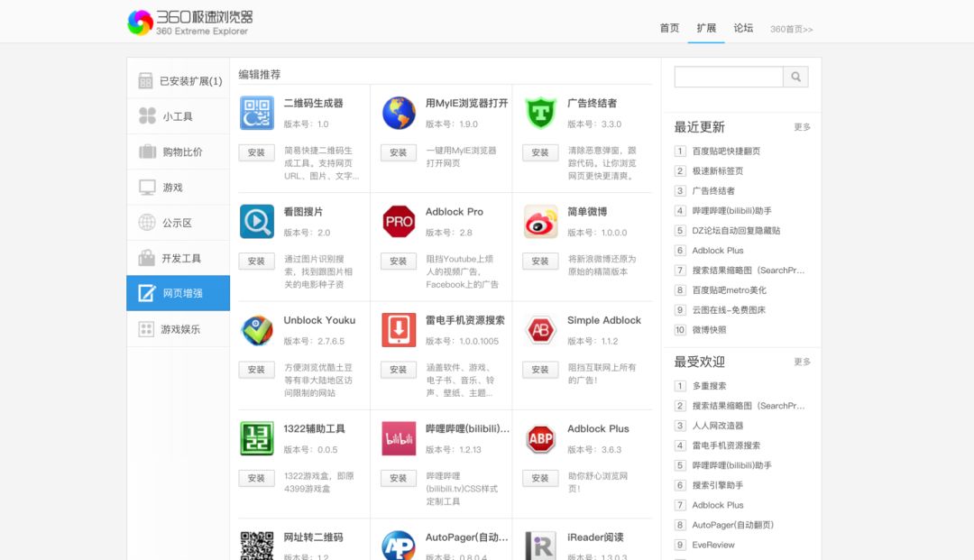Image resolution: width=974 pixels, height=560 pixels.
Task: Open 百度贴吧快捷翻页 in 最近更新
Action: [726, 151]
